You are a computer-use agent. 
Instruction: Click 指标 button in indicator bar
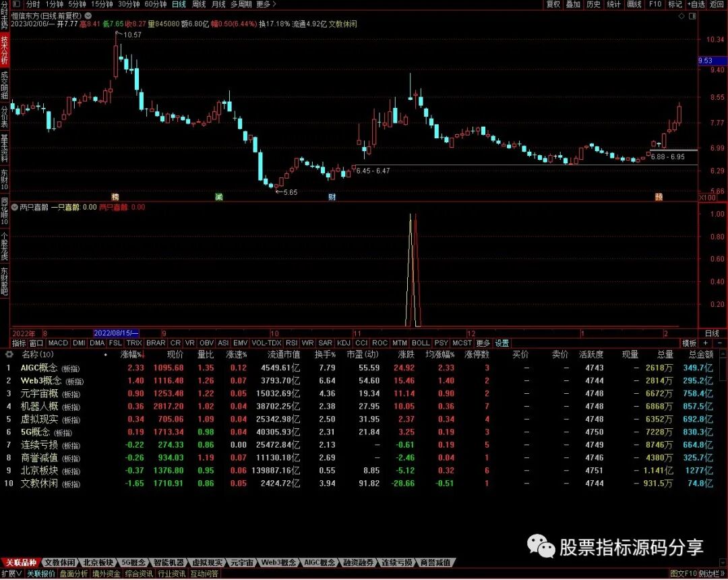(19, 343)
